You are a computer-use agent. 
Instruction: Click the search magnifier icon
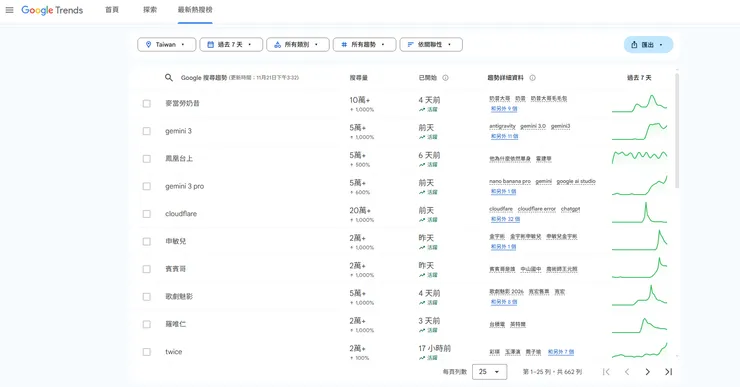pyautogui.click(x=168, y=77)
